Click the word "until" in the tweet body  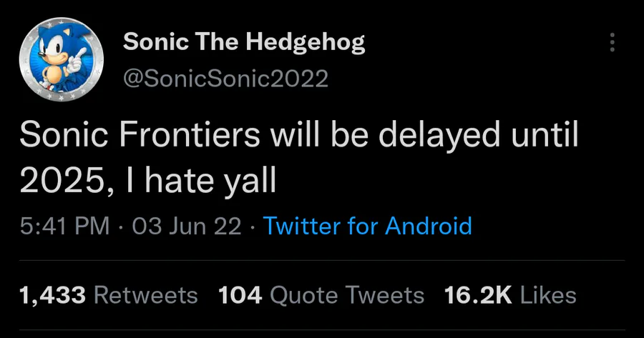pyautogui.click(x=545, y=136)
